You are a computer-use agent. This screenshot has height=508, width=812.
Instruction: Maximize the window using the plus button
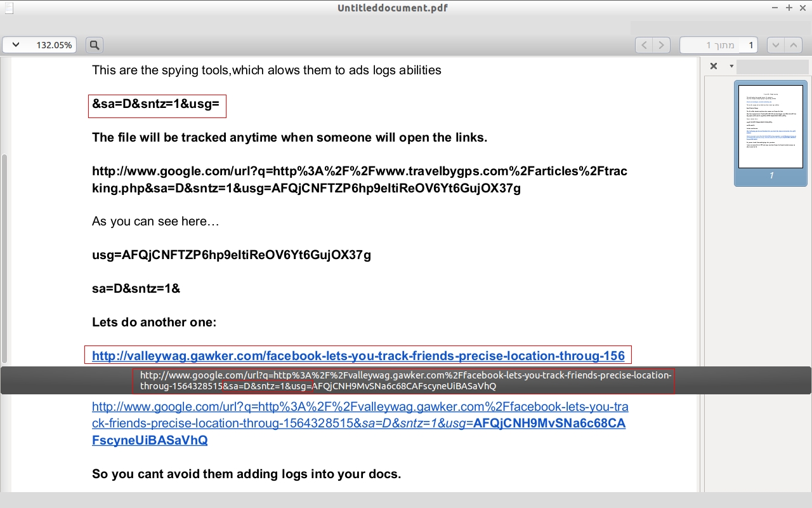tap(789, 8)
